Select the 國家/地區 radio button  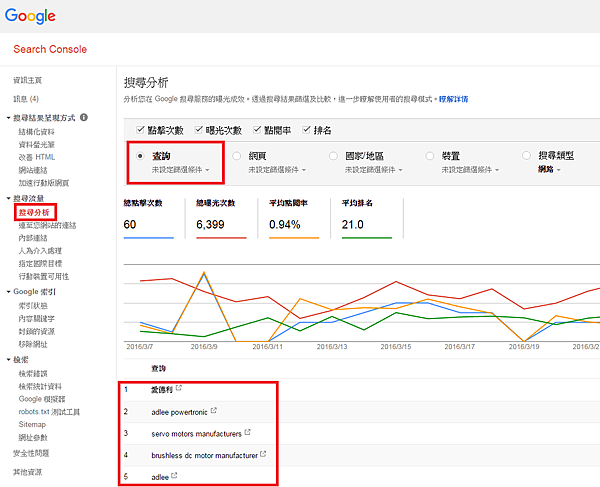(333, 156)
